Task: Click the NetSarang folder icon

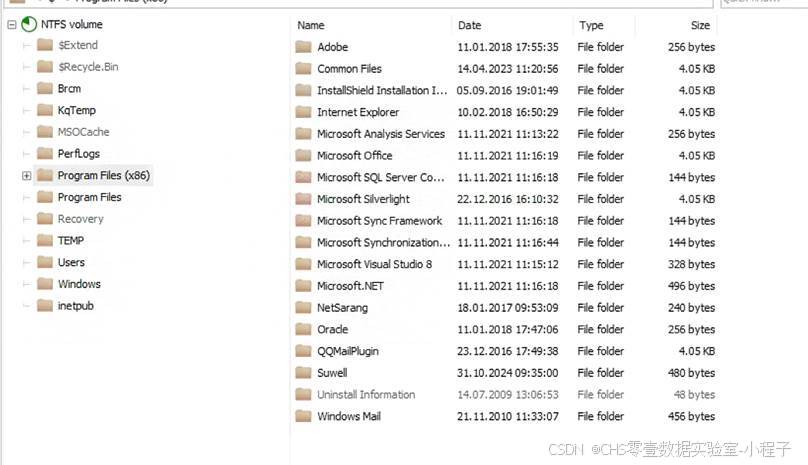Action: coord(304,307)
